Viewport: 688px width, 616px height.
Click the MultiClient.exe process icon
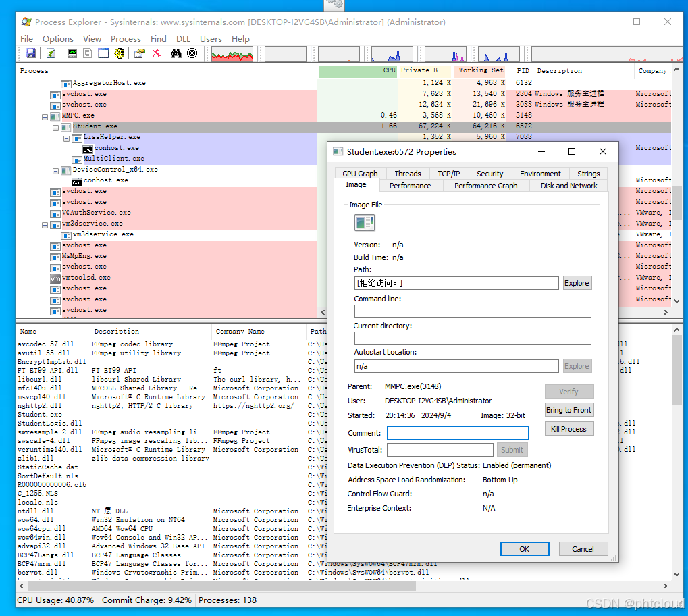coord(77,160)
